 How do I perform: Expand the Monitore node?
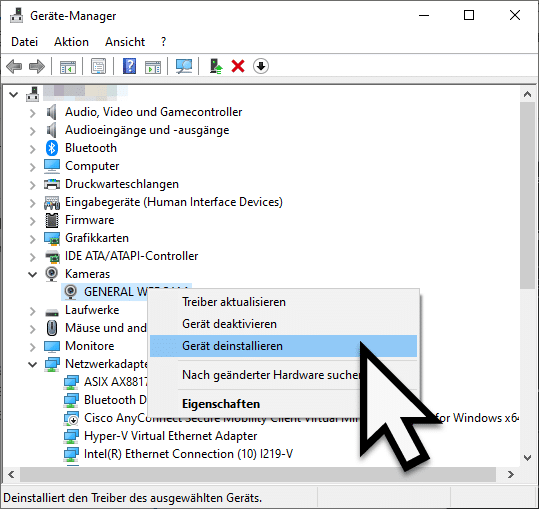pyautogui.click(x=32, y=346)
